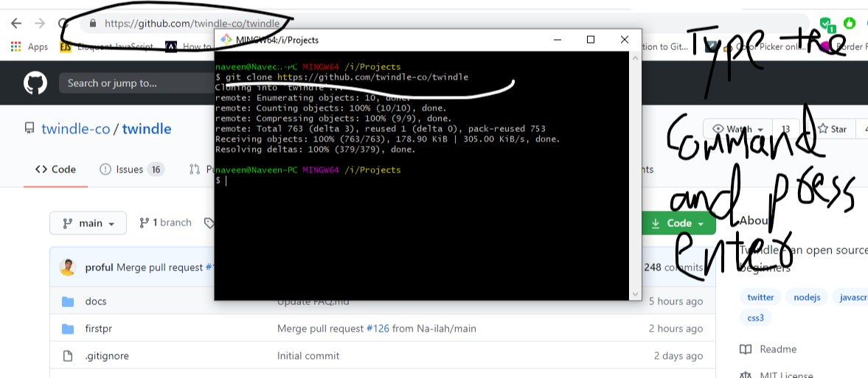Click the address bar padlock icon
This screenshot has width=868, height=378.
pyautogui.click(x=93, y=24)
